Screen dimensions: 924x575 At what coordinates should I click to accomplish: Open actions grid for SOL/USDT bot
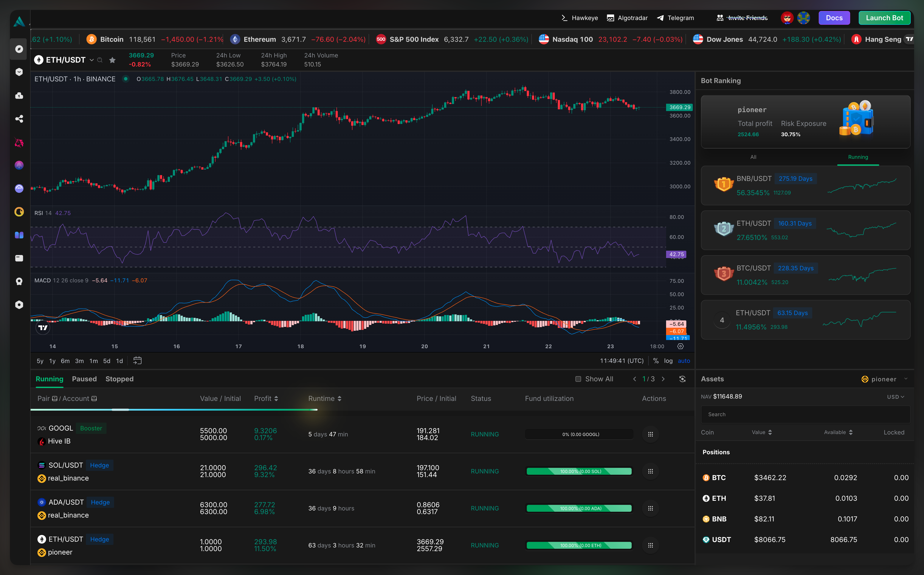point(651,471)
